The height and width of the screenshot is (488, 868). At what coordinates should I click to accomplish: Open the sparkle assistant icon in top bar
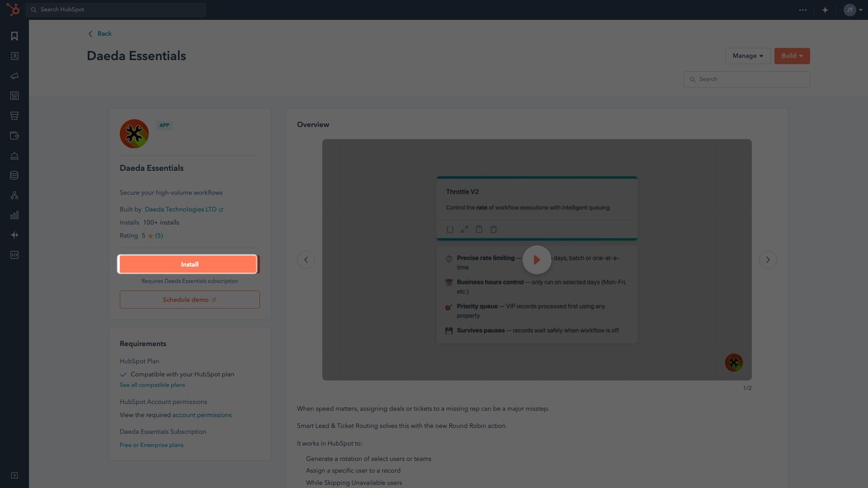pos(825,10)
